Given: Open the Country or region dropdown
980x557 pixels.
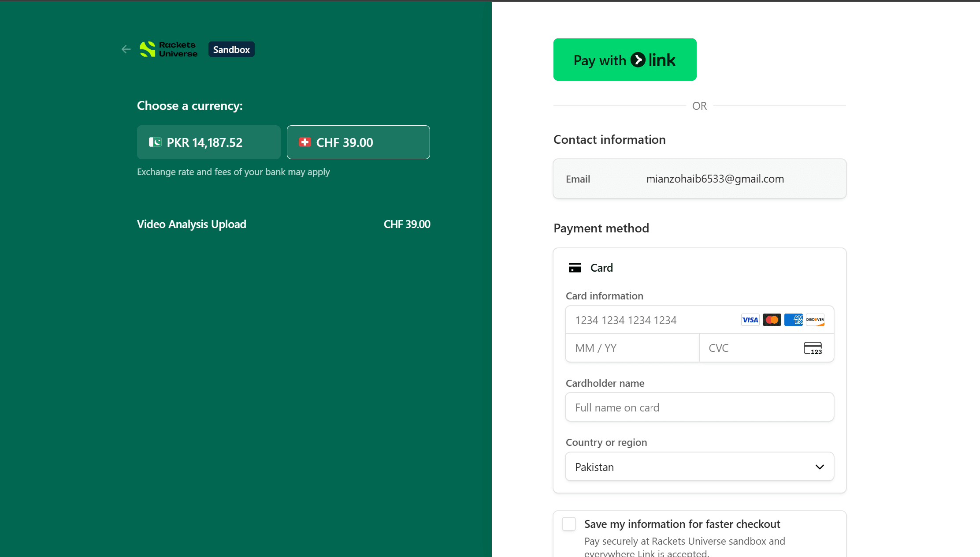Looking at the screenshot, I should 700,467.
